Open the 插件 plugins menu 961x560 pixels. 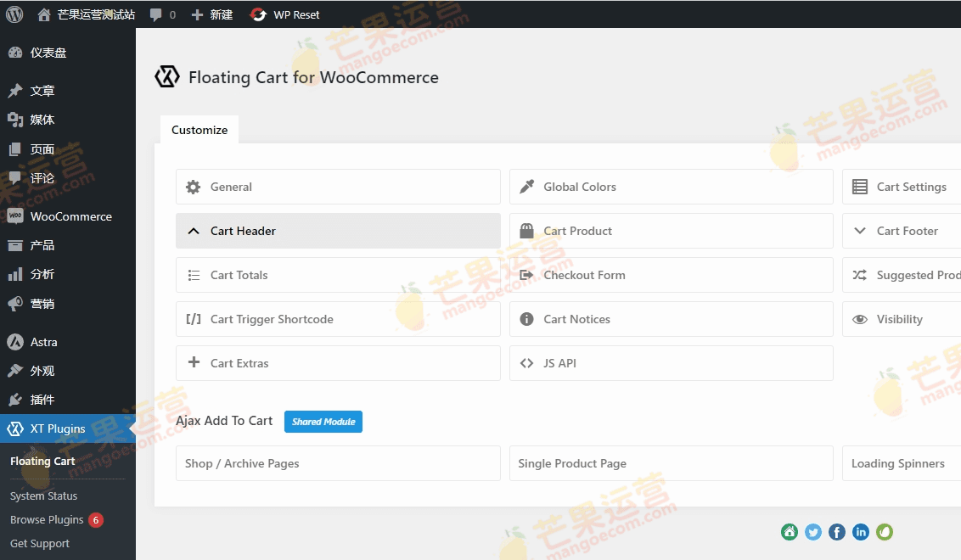pyautogui.click(x=67, y=400)
